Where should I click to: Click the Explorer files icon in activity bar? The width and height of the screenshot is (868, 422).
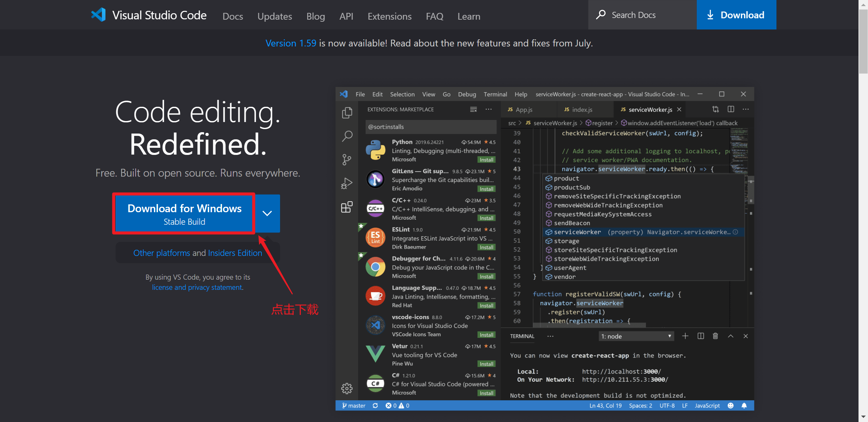click(347, 113)
